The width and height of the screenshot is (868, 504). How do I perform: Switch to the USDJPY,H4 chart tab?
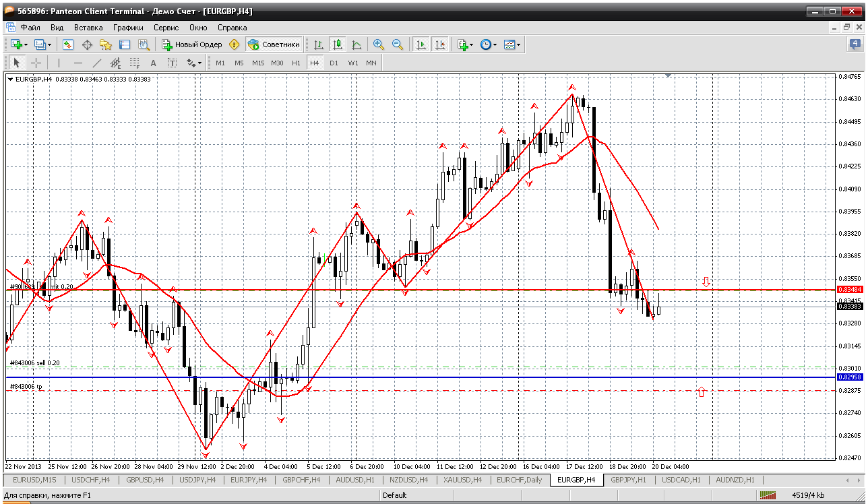click(197, 480)
